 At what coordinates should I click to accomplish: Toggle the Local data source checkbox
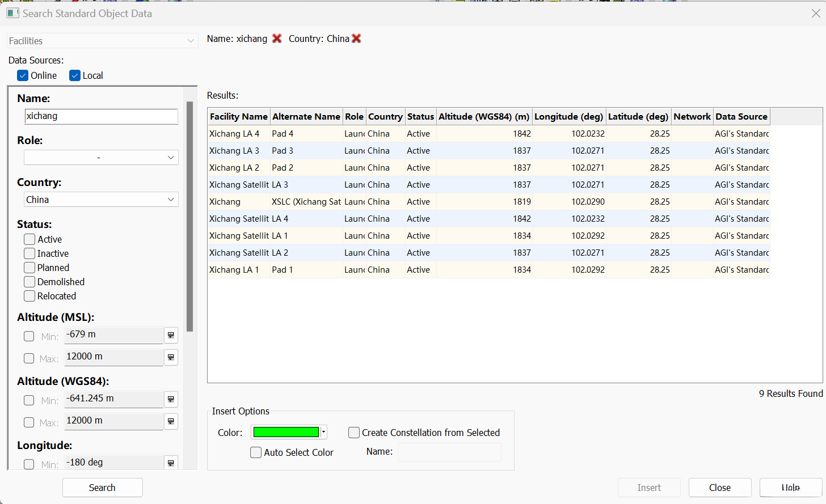pyautogui.click(x=75, y=75)
